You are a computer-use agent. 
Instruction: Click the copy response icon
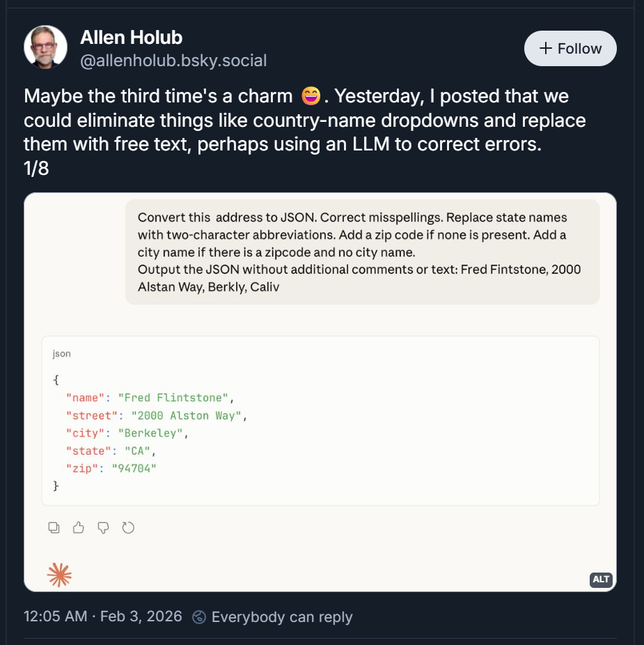pos(54,528)
